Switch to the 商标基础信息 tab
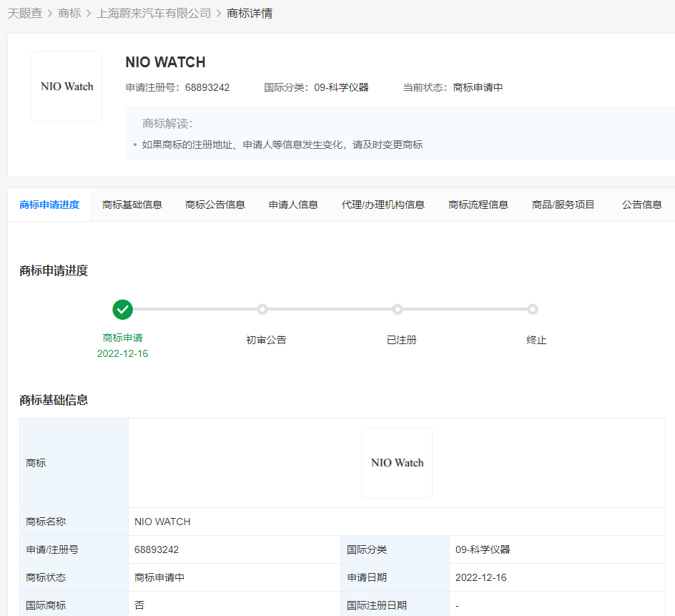Screen dimensions: 675x616 coord(132,205)
